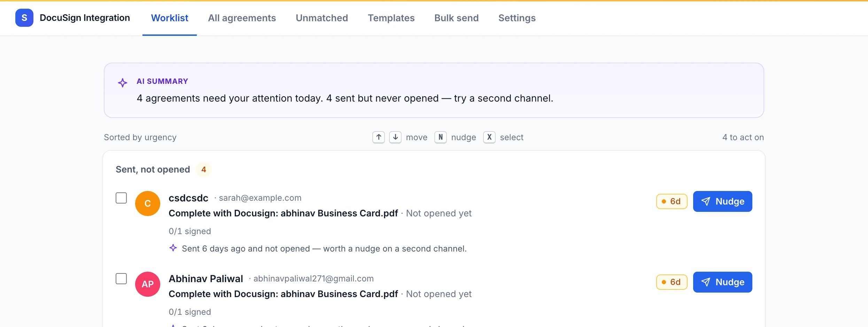Open the Worklist tab
This screenshot has height=327, width=868.
click(170, 18)
